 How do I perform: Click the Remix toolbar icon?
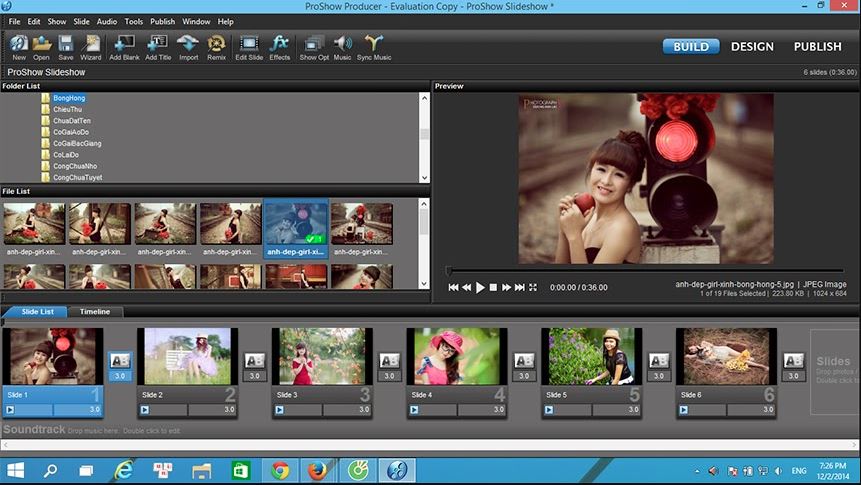216,47
